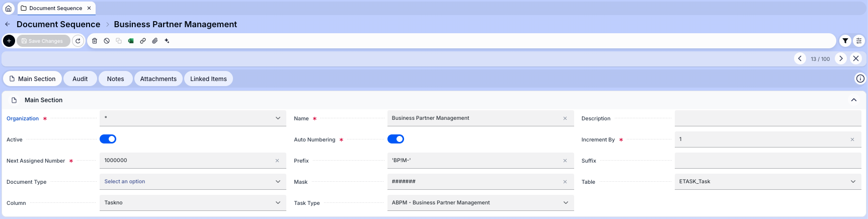868x219 pixels.
Task: Open the Task Type dropdown
Action: (x=481, y=203)
